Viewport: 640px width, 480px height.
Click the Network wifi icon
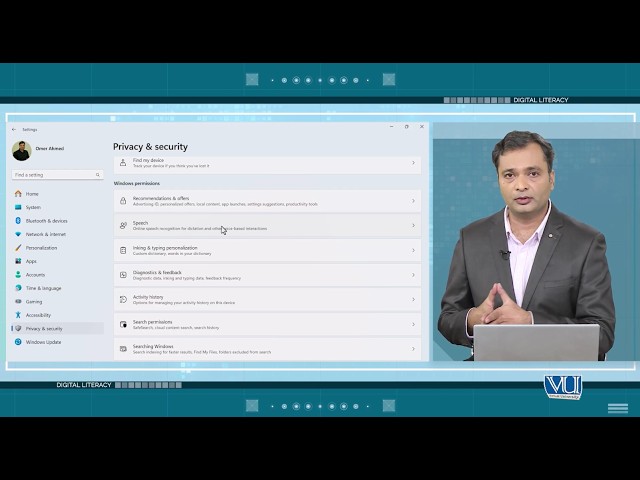point(18,234)
